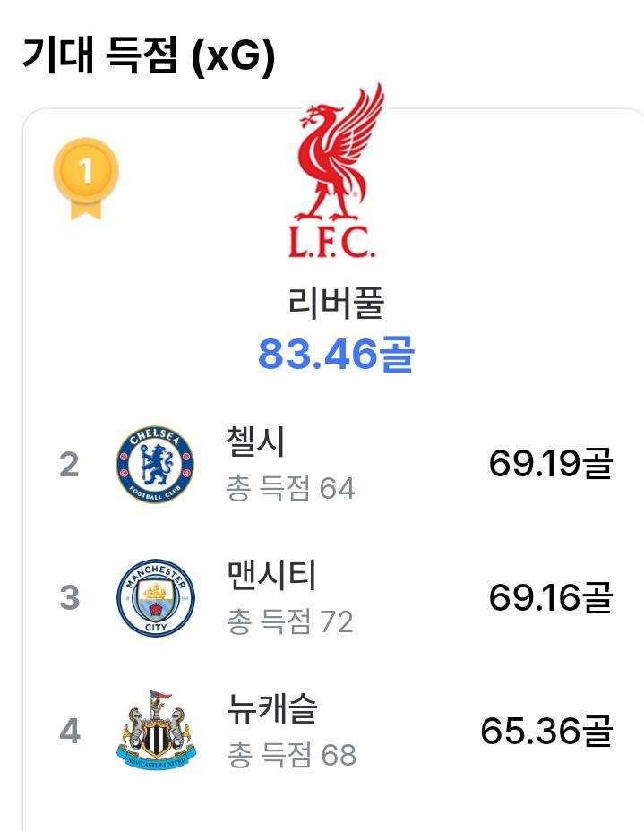Click the gold first-place medal badge
Screen dimensions: 644x831
pyautogui.click(x=86, y=178)
